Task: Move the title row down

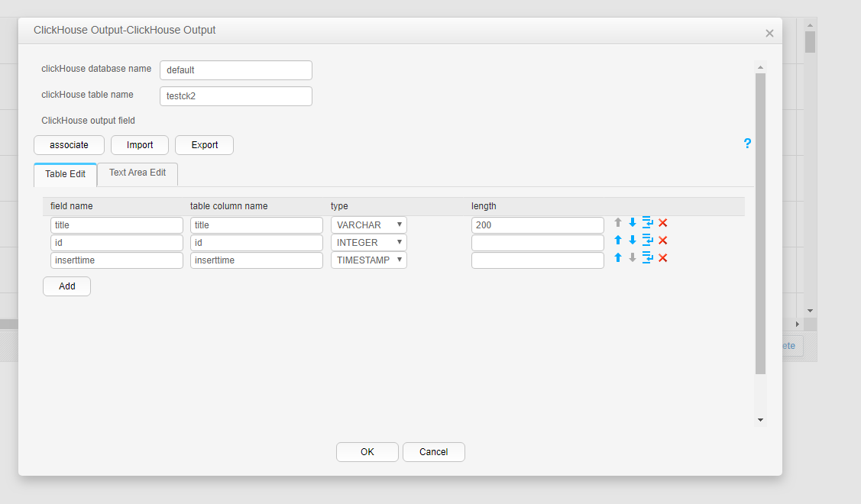Action: [633, 222]
